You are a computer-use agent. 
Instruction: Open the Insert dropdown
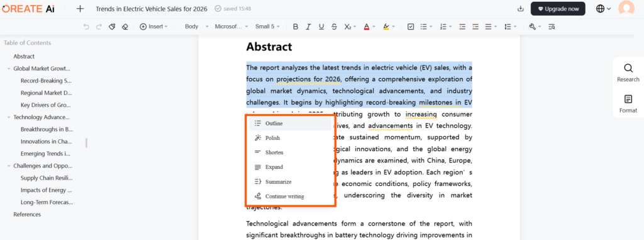click(153, 26)
